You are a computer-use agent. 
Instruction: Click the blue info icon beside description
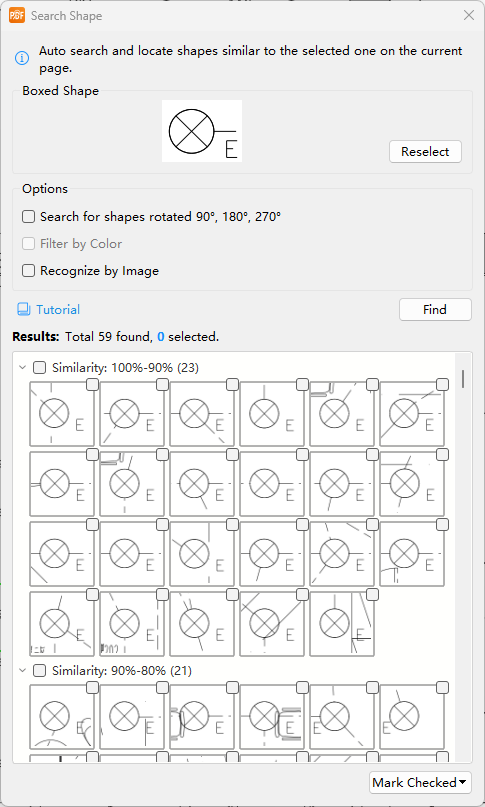click(x=22, y=58)
